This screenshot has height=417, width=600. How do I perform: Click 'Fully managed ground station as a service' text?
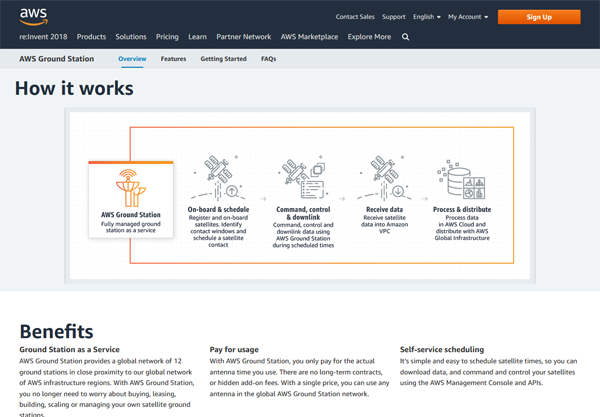tap(130, 227)
